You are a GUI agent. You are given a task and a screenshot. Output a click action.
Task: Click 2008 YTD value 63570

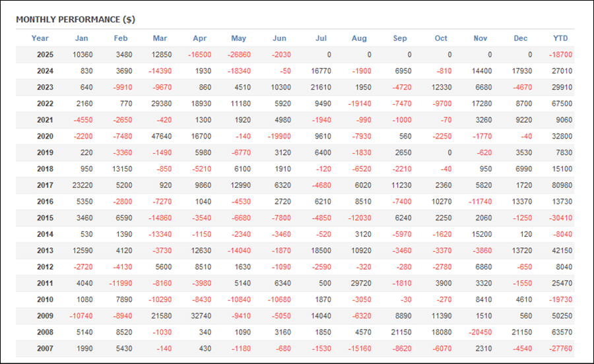tap(562, 332)
